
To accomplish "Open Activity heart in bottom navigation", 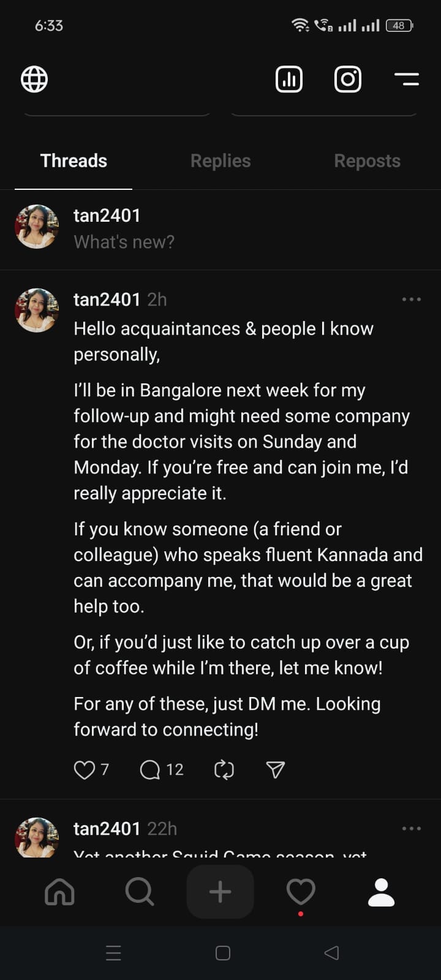I will pyautogui.click(x=301, y=892).
